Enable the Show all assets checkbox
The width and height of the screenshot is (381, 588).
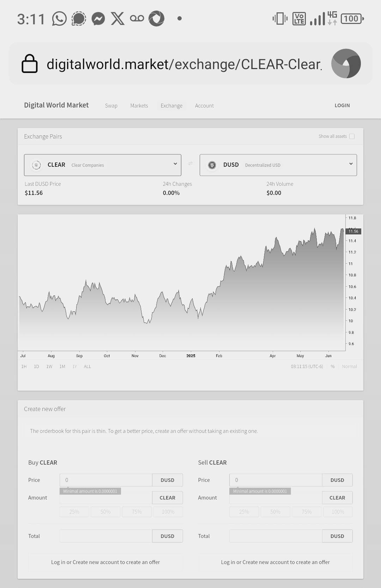[x=352, y=136]
